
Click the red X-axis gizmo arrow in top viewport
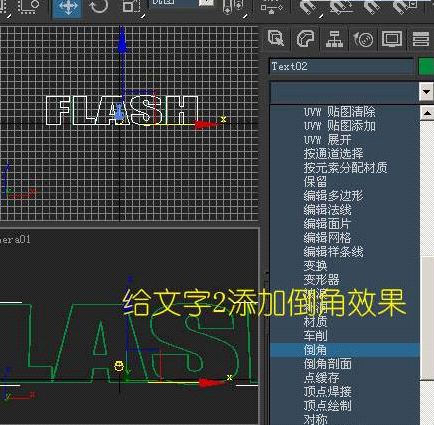tap(205, 125)
